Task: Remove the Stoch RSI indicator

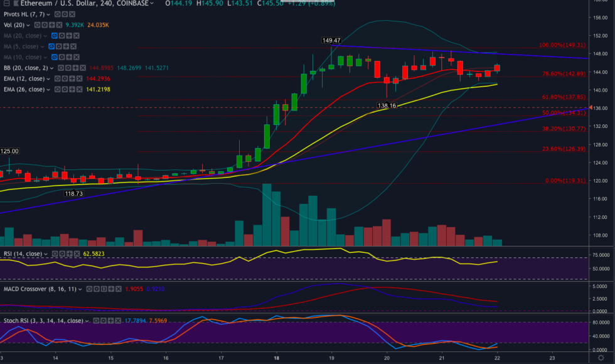Action: click(x=119, y=321)
